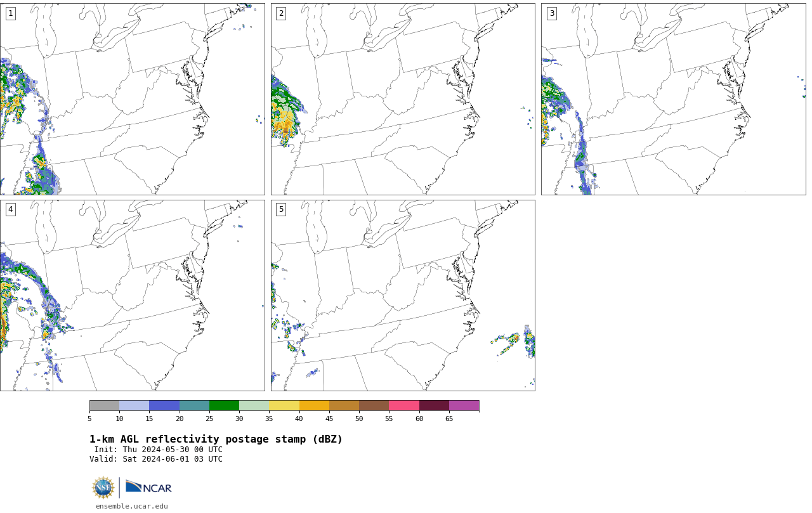Click the Init: Thu 2024-05-30 00 UTC line
812x513 pixels.
(x=159, y=450)
